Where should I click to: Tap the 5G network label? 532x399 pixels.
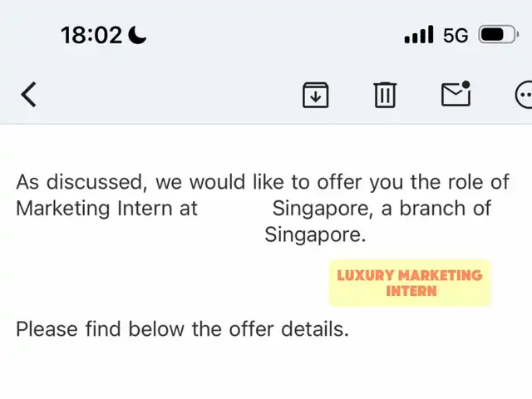click(x=456, y=35)
